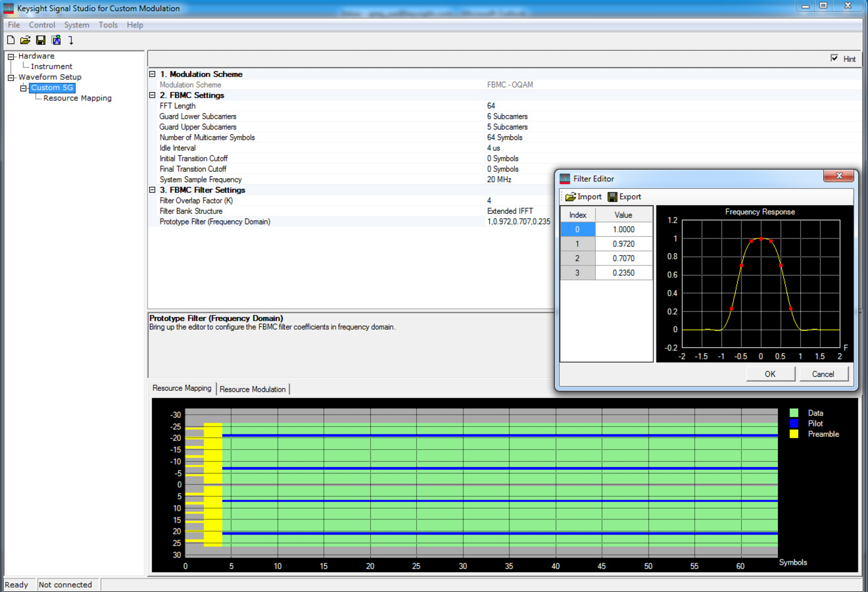Create a new configuration file
This screenshot has height=592, width=868.
[x=10, y=40]
